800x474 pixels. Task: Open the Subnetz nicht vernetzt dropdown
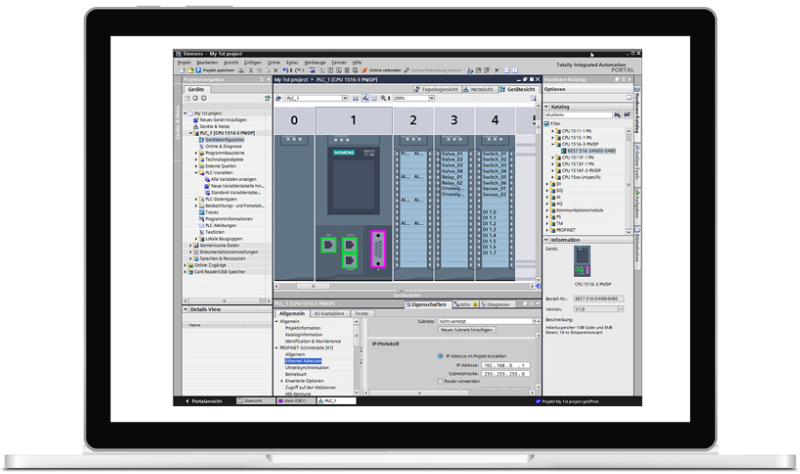click(x=536, y=321)
